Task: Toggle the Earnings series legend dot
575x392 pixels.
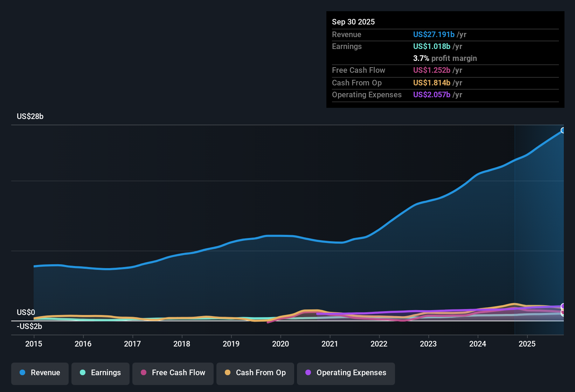Action: tap(83, 373)
